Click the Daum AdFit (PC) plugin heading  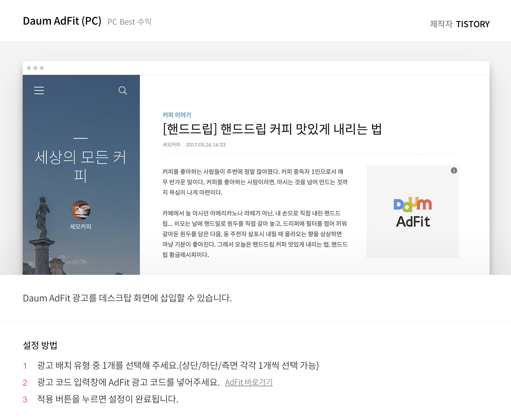coord(62,21)
